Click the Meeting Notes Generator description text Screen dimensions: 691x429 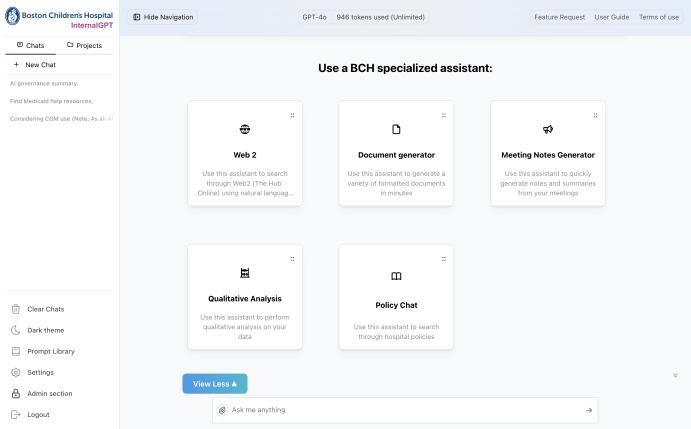tap(548, 183)
